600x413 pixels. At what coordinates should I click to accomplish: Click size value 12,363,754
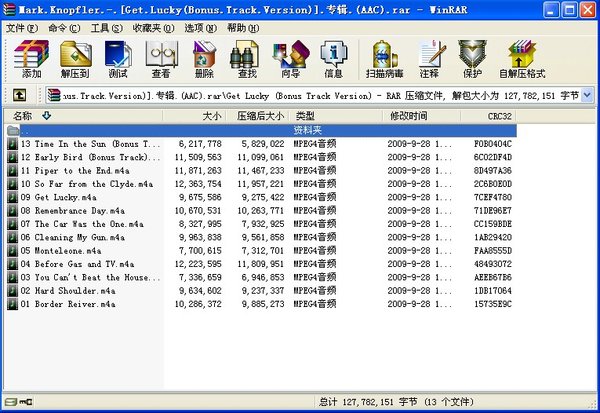pyautogui.click(x=198, y=184)
